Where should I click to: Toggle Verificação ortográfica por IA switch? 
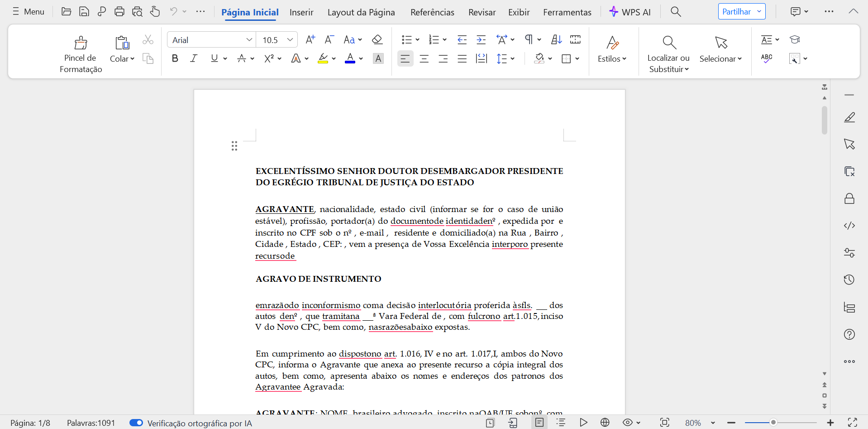136,423
